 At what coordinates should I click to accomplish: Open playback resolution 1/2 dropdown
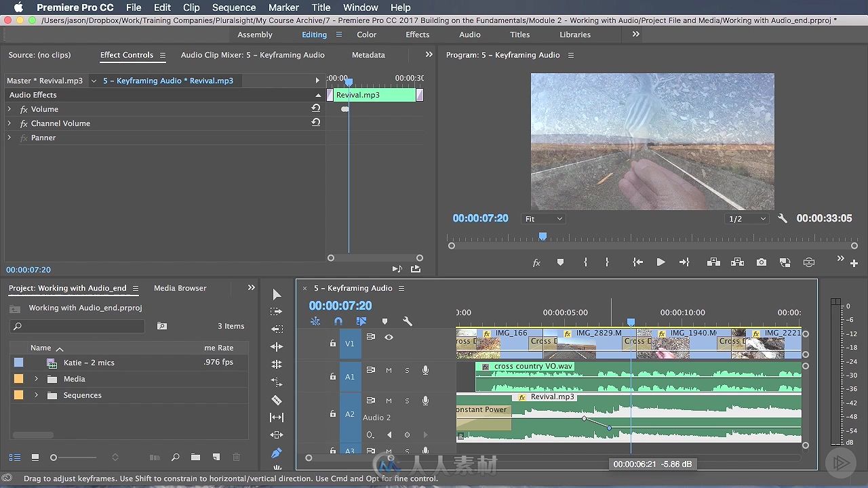click(747, 219)
